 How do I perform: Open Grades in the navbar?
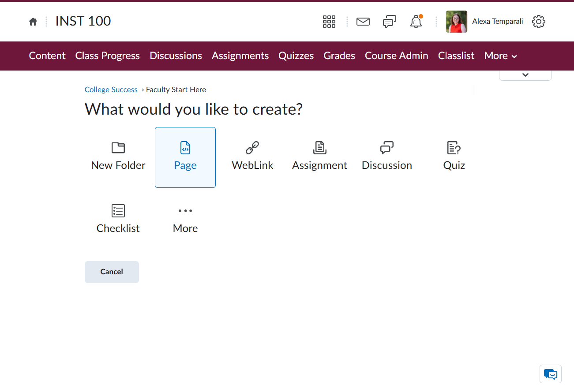click(x=339, y=56)
